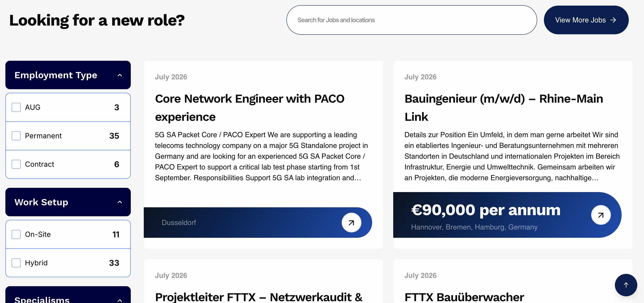
Task: Click the €90,000 per annum salary banner
Action: coord(507,215)
